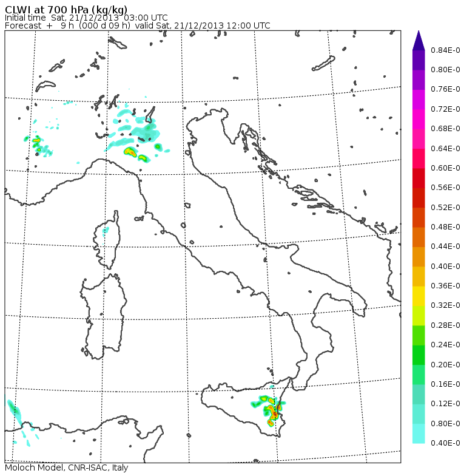The height and width of the screenshot is (476, 461).
Task: Click the 0.84E-0 legend label
Action: click(445, 50)
